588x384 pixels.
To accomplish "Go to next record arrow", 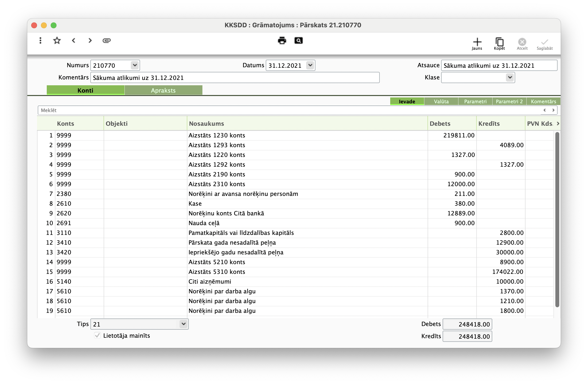I will [x=90, y=40].
